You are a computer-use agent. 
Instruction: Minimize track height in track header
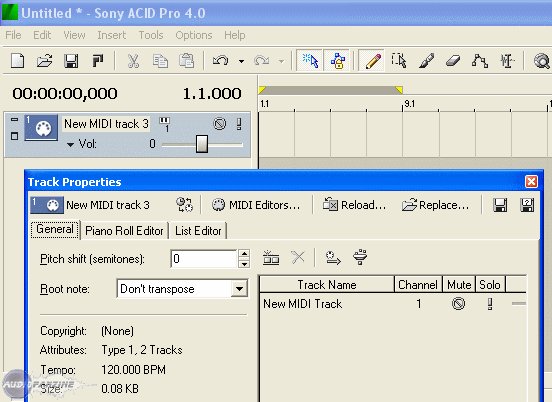[x=14, y=120]
